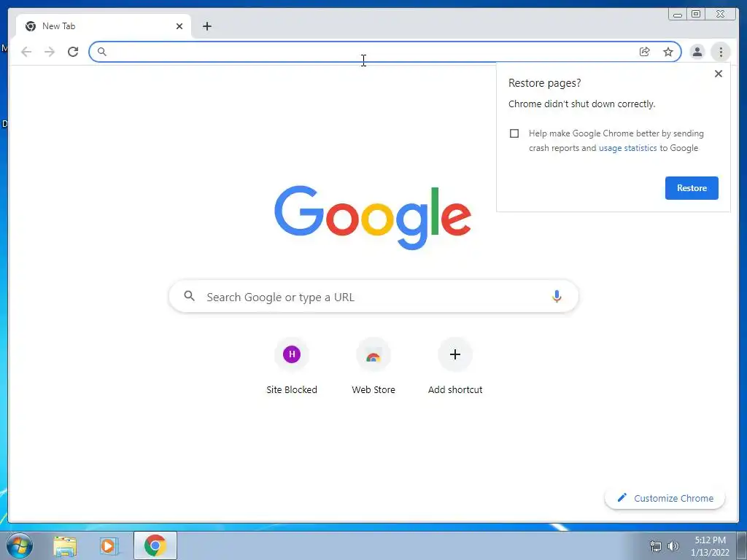This screenshot has width=747, height=560.
Task: Open a new tab with plus button
Action: 206,26
